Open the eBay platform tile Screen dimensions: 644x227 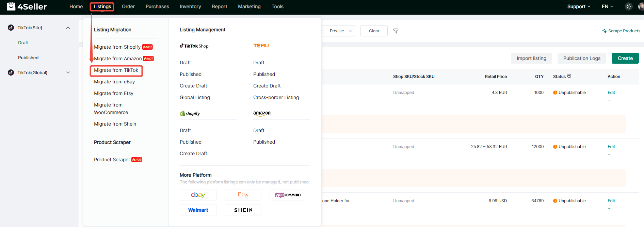coord(198,195)
